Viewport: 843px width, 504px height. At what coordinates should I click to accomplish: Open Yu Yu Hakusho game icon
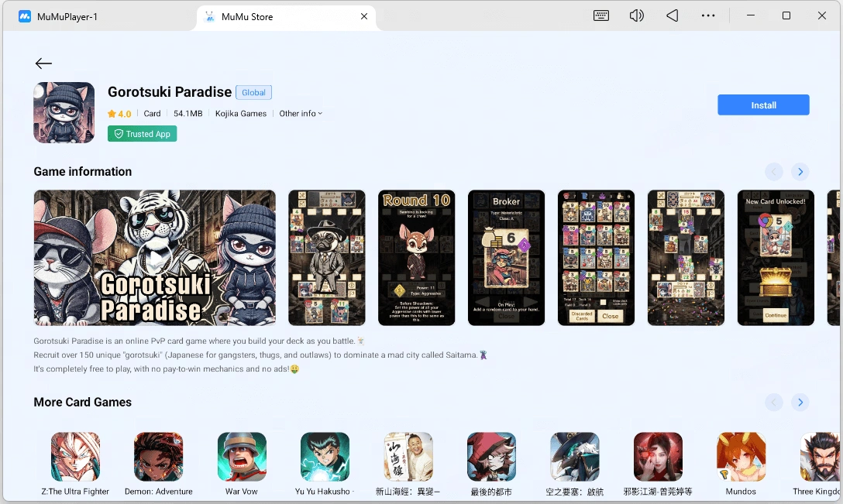click(325, 457)
